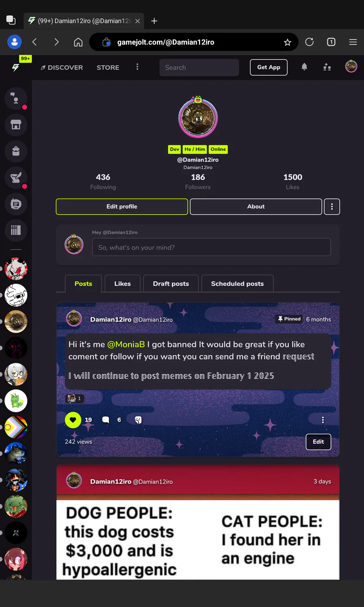Toggle like heart on pinned post
This screenshot has height=607, width=364.
(73, 420)
